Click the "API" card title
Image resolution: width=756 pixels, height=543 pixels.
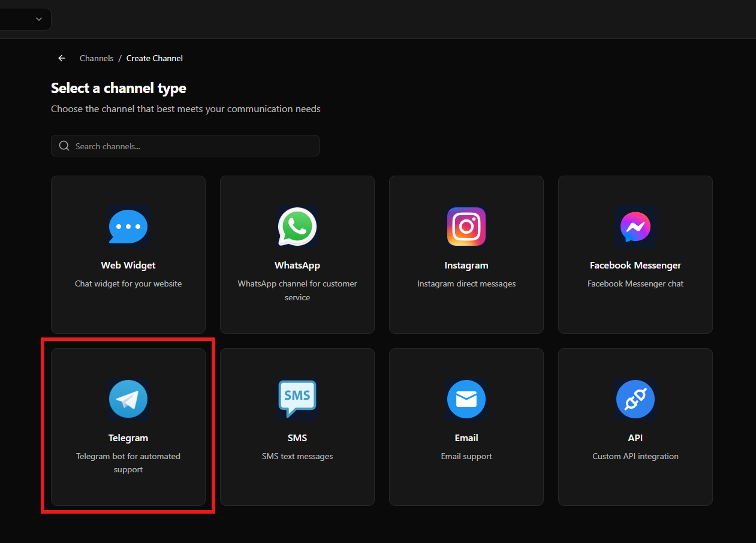pos(635,438)
